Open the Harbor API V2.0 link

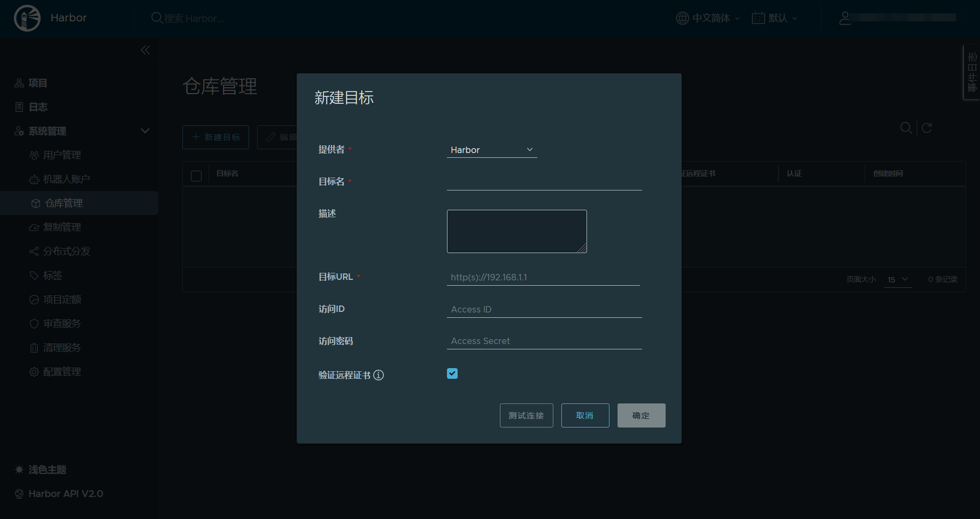click(66, 494)
